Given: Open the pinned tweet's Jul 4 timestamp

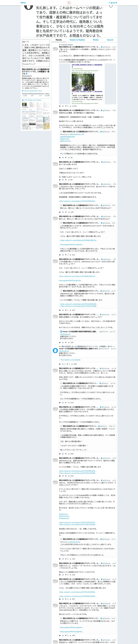Looking at the screenshot, I should tap(114, 47).
